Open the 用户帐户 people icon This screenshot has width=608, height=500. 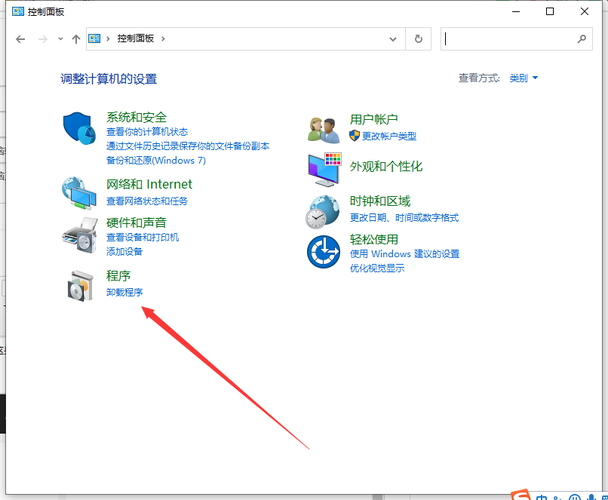[x=324, y=130]
